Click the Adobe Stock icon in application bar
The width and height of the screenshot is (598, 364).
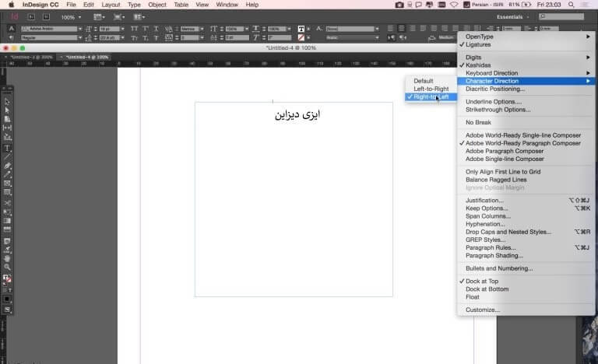click(46, 17)
